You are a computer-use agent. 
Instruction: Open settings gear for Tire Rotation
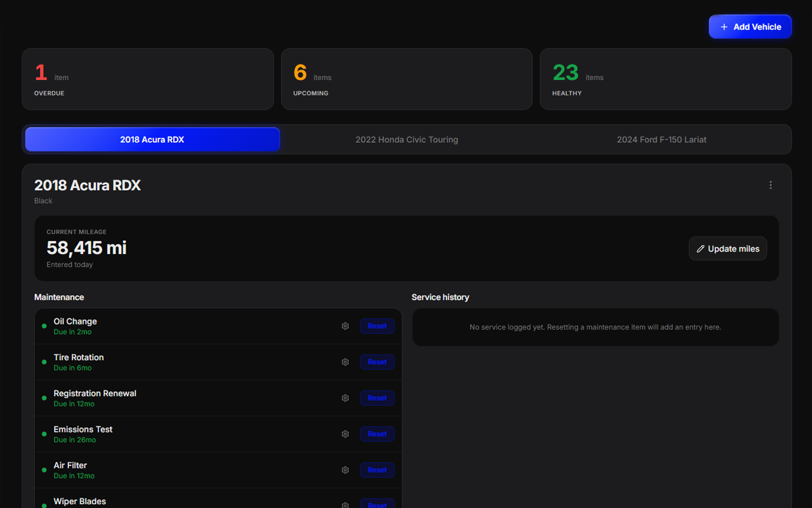(x=345, y=362)
